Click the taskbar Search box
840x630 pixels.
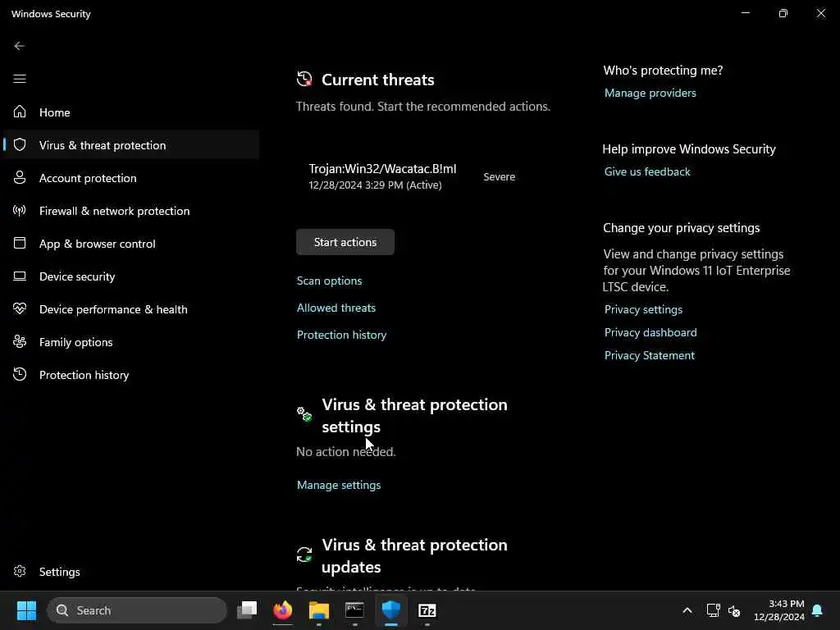(x=137, y=610)
